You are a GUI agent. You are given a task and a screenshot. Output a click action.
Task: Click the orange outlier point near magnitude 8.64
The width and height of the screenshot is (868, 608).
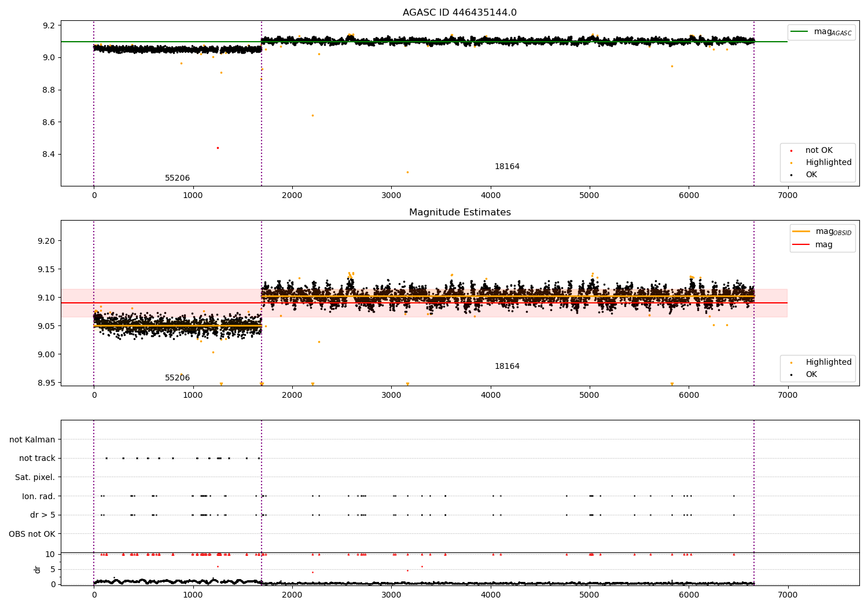(x=312, y=115)
